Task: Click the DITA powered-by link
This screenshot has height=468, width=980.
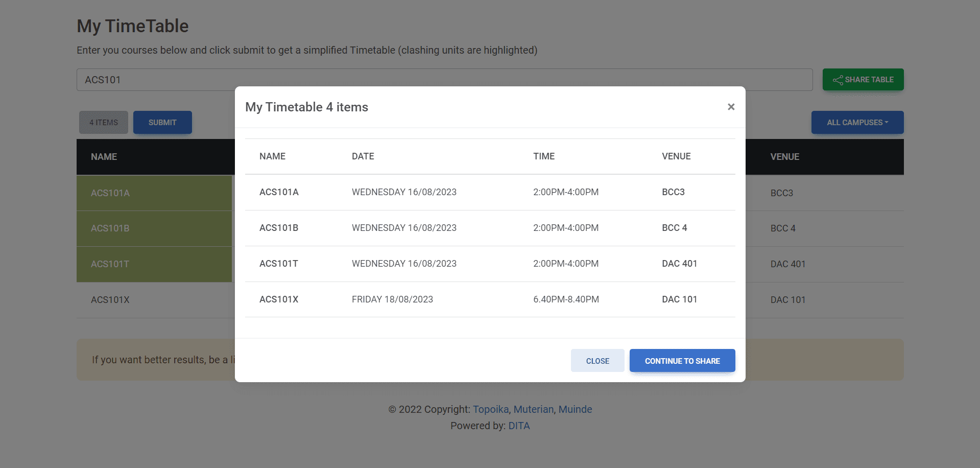Action: tap(519, 425)
